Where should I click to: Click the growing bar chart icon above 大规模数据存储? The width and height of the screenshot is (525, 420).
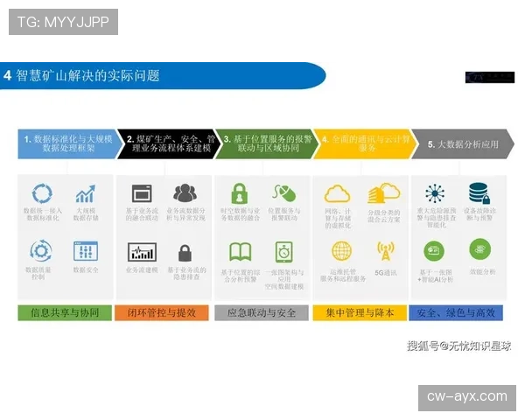[86, 193]
